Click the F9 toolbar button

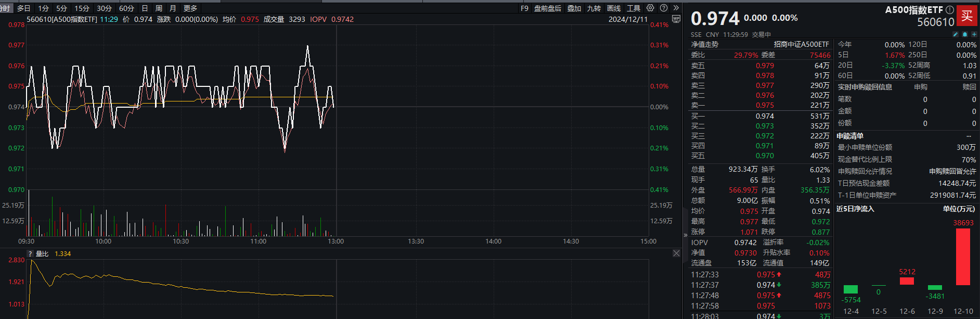(x=524, y=8)
